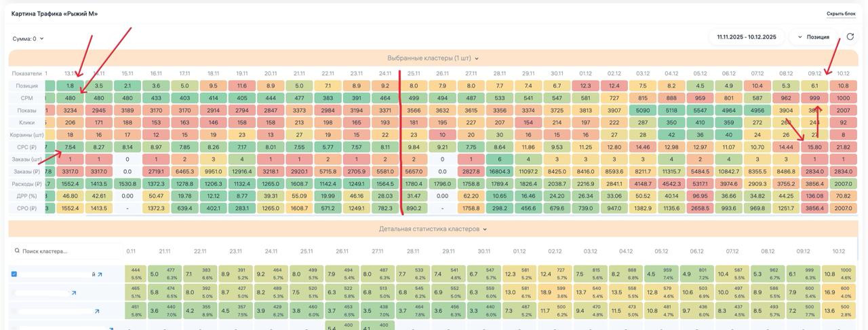Click CPM cell 999 for 09.12

(x=815, y=98)
